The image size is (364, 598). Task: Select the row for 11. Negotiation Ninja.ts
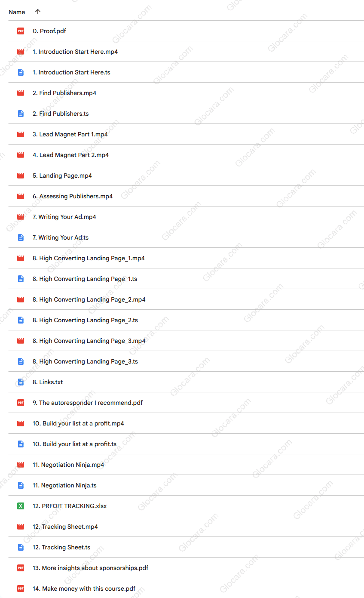pyautogui.click(x=64, y=485)
